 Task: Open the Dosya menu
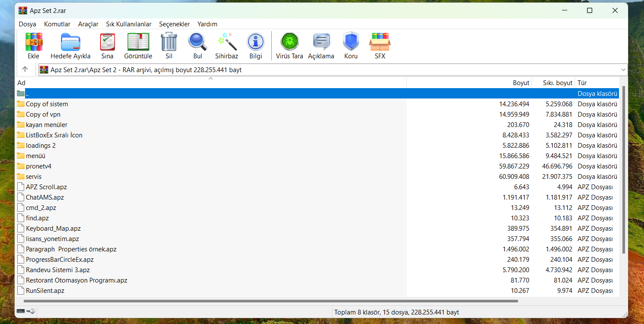(x=28, y=24)
